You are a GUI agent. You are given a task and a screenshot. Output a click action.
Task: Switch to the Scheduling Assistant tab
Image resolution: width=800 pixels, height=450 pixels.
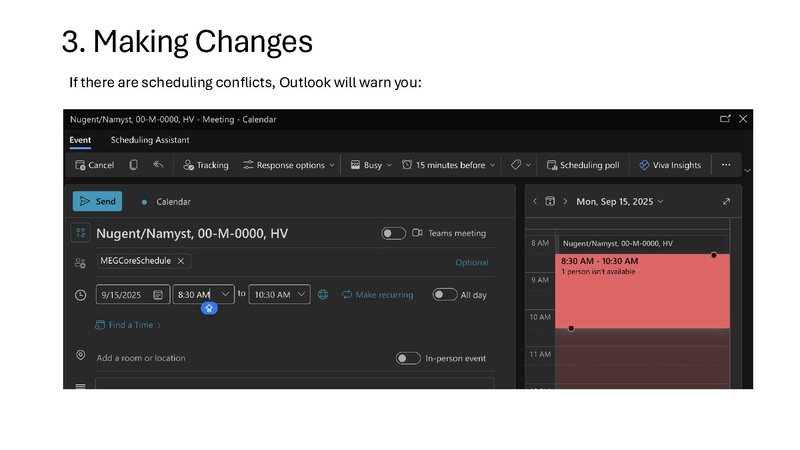(150, 140)
